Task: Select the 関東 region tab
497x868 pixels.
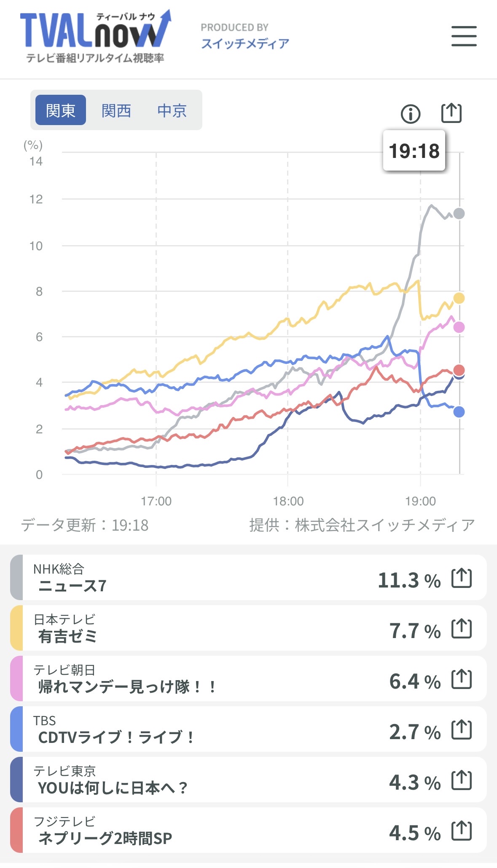Action: [61, 110]
